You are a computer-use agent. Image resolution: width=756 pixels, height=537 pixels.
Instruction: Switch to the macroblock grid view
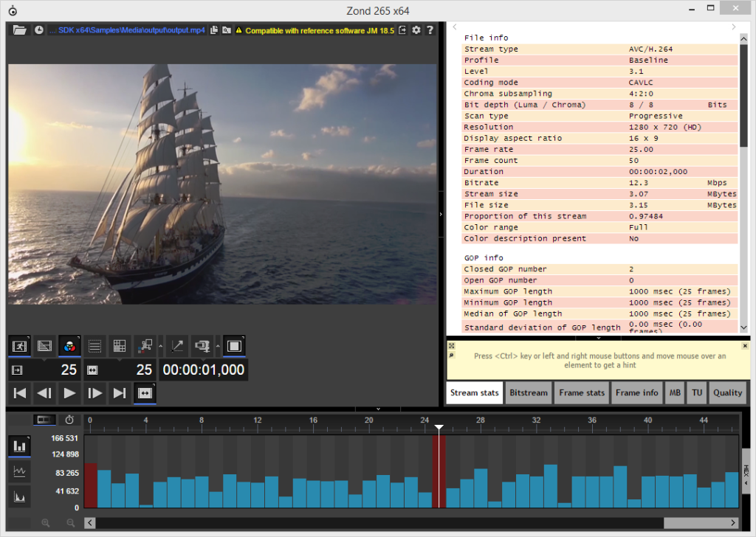click(118, 345)
